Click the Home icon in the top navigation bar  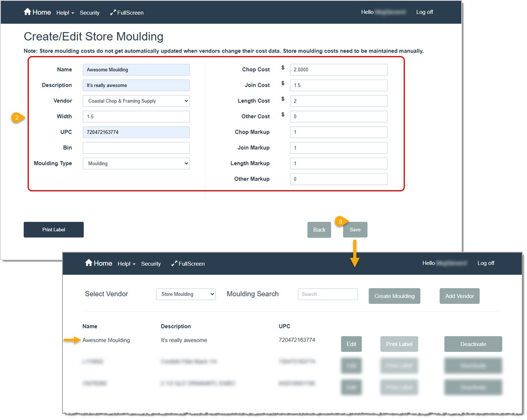27,12
